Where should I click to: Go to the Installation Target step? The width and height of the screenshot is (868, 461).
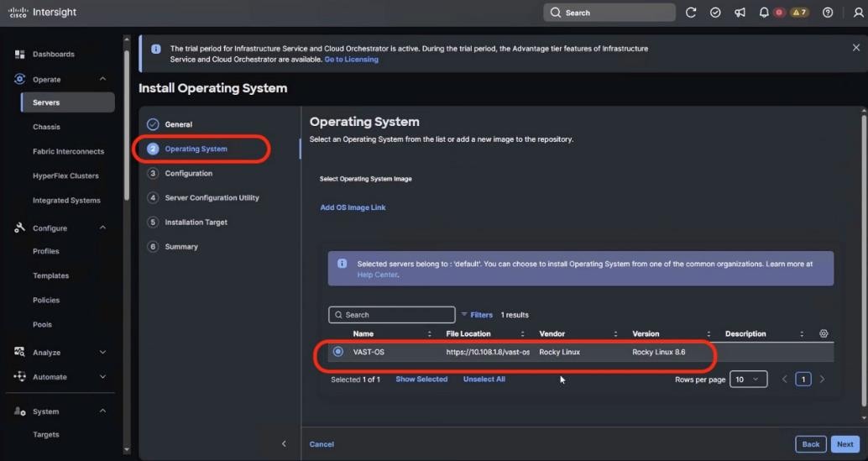click(187, 222)
